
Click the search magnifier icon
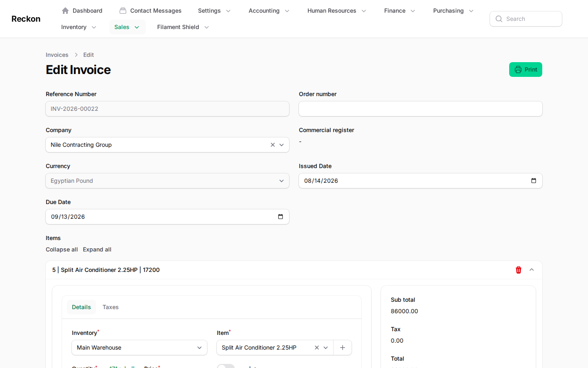[x=499, y=19]
